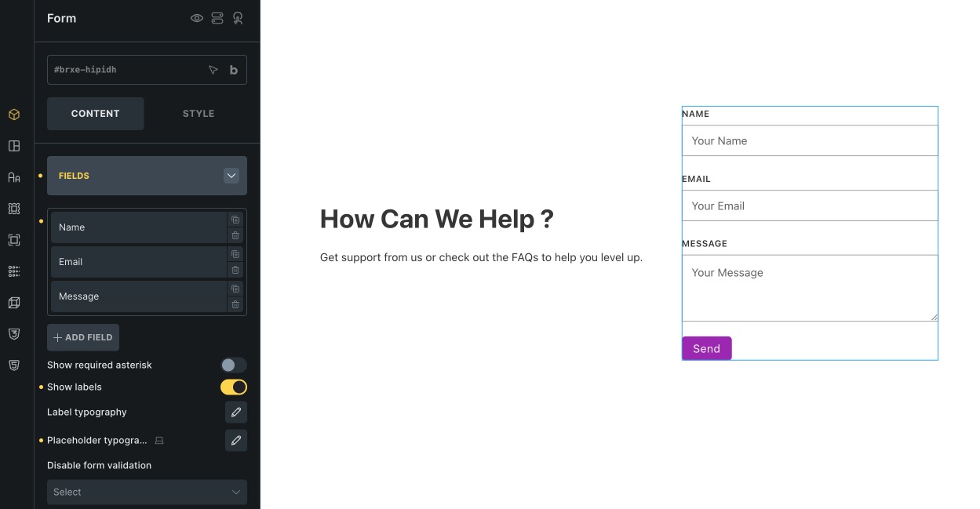The width and height of the screenshot is (980, 509).
Task: Duplicate the Name field
Action: (235, 220)
